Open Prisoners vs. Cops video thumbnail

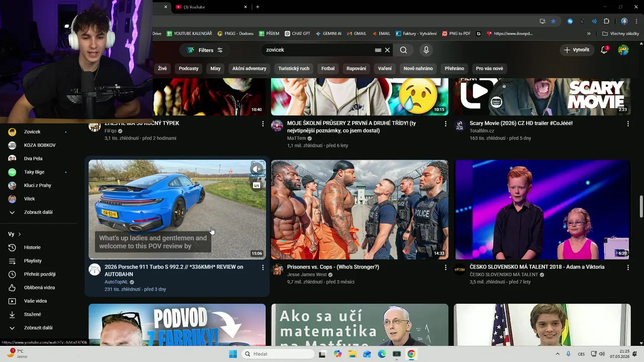[359, 210]
